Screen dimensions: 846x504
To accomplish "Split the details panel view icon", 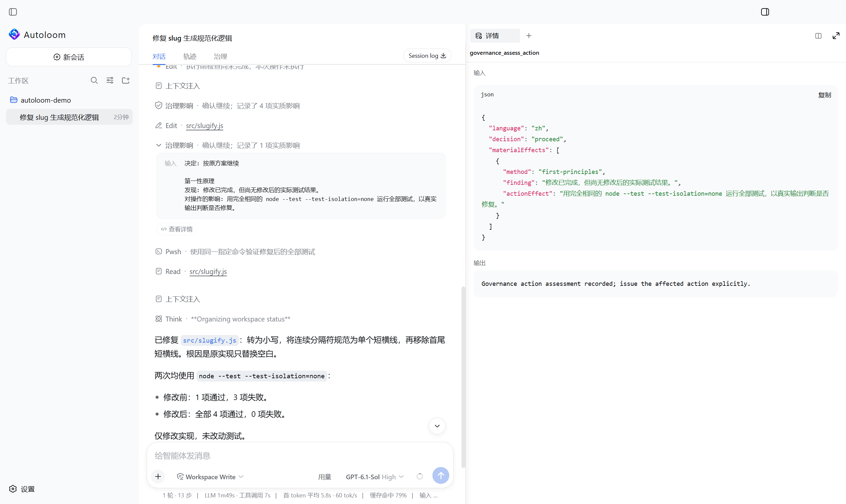I will (x=818, y=36).
